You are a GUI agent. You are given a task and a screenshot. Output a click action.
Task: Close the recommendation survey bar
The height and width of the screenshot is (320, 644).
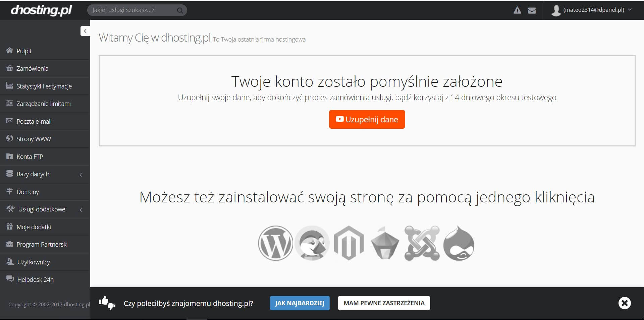pyautogui.click(x=625, y=303)
